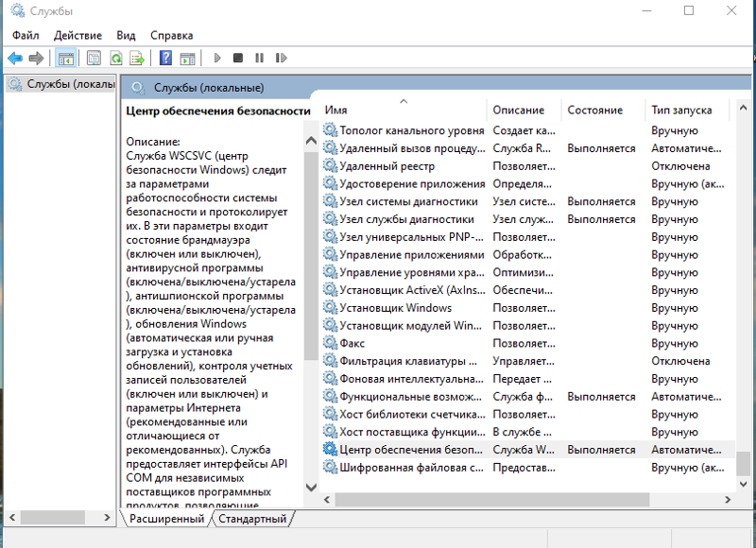756x548 pixels.
Task: Click gear icon of Узел системы диагностики
Action: 330,201
